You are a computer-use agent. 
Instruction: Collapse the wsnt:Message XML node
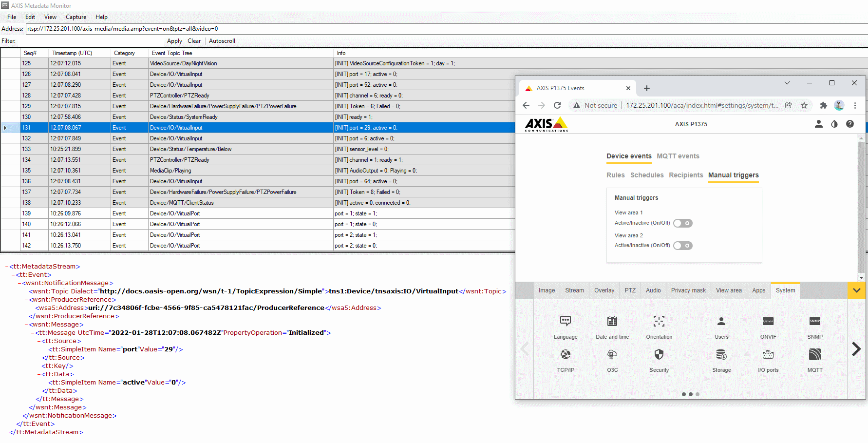pyautogui.click(x=26, y=325)
